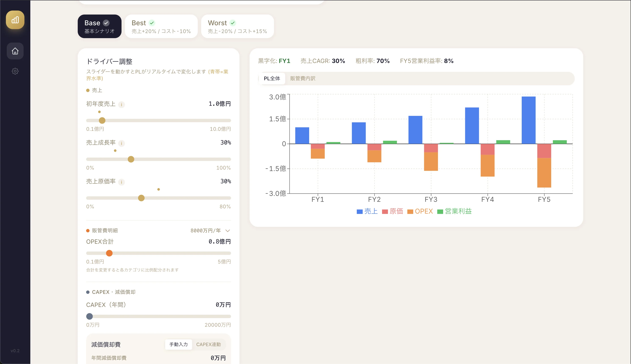This screenshot has height=364, width=631.
Task: Show info tooltip for 売上成長率
Action: (122, 143)
